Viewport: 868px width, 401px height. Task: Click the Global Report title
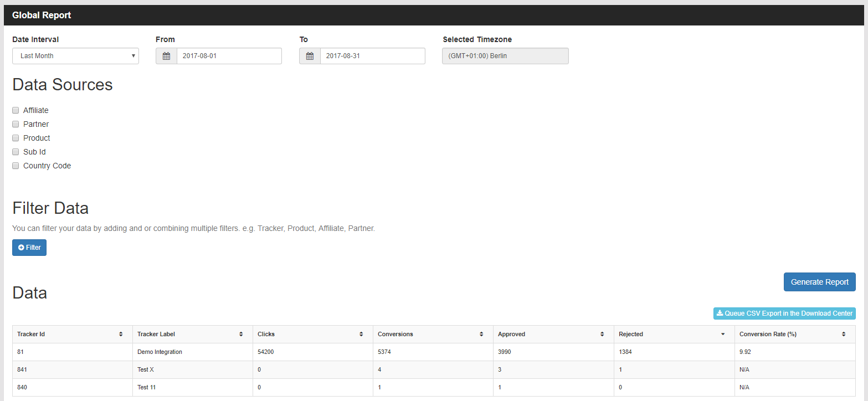tap(42, 15)
